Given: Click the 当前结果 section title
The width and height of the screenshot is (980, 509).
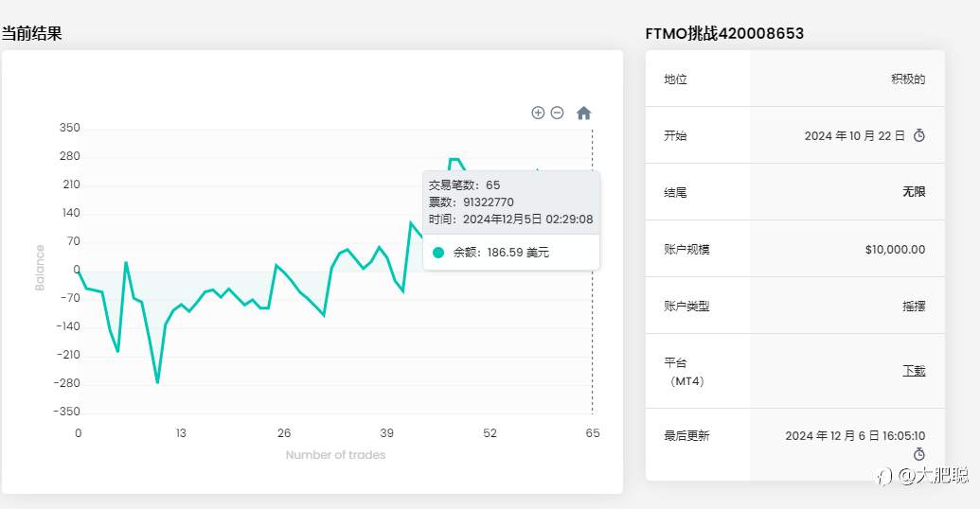Looking at the screenshot, I should [32, 33].
